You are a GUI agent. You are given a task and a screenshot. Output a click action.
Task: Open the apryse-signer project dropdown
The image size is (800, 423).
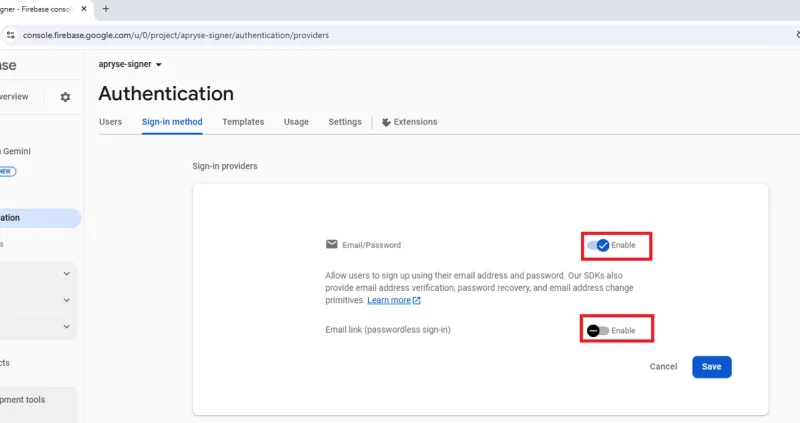coord(130,64)
